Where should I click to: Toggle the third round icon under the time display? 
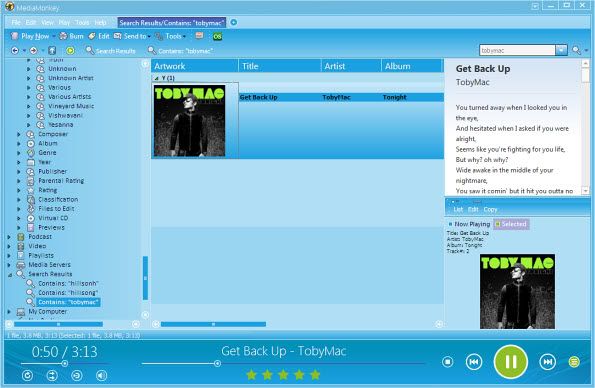coord(77,375)
